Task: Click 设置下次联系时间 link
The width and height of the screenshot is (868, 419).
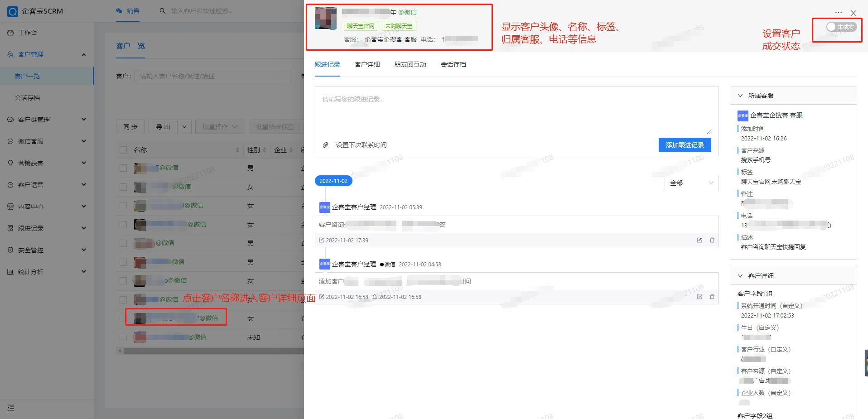Action: click(x=361, y=145)
